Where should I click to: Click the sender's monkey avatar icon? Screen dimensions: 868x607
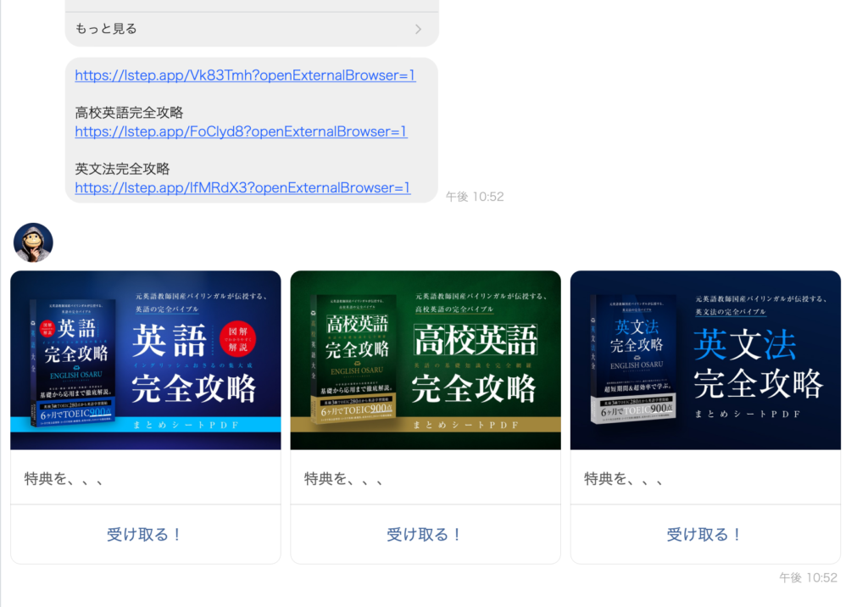[x=33, y=242]
